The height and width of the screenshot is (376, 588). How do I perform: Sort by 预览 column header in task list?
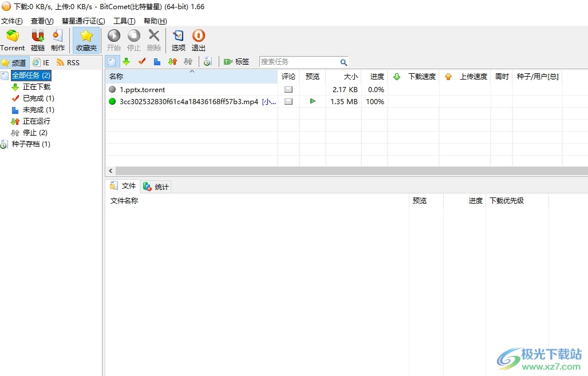[x=313, y=77]
